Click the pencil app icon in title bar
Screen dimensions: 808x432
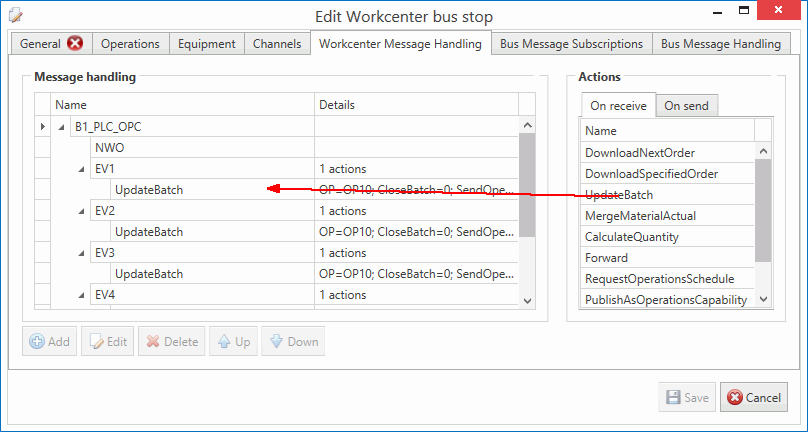click(x=14, y=16)
